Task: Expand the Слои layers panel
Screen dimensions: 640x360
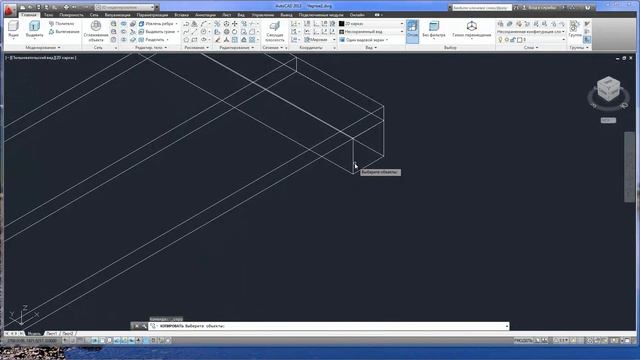Action: pyautogui.click(x=531, y=48)
